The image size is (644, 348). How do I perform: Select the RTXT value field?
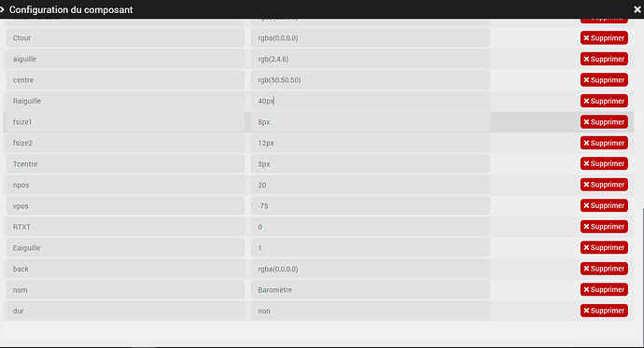click(371, 227)
